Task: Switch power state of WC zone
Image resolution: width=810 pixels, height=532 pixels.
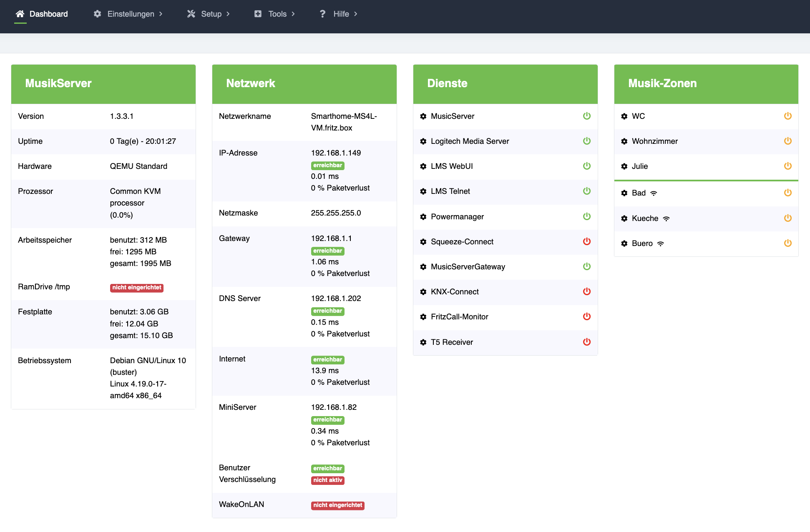Action: click(787, 116)
